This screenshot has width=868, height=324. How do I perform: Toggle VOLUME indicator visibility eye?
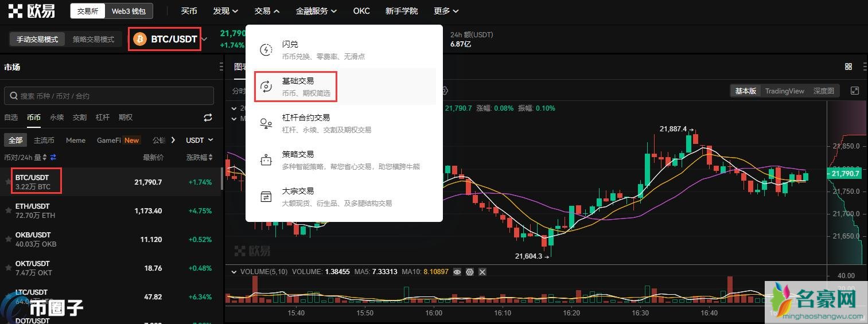pos(457,272)
